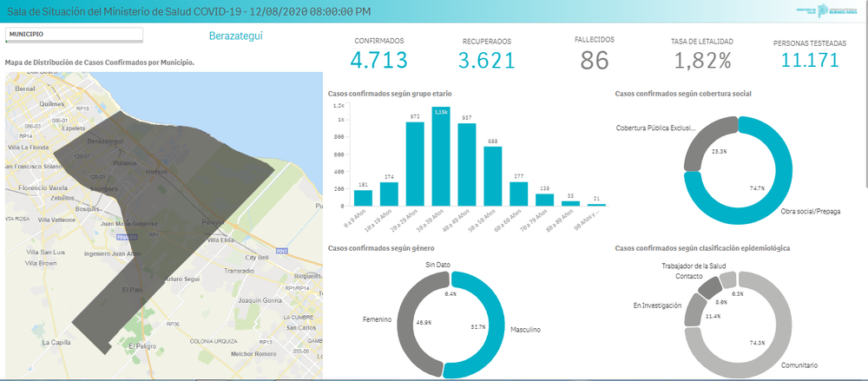868x381 pixels.
Task: Select the Contacto donut segment
Action: coord(709,287)
